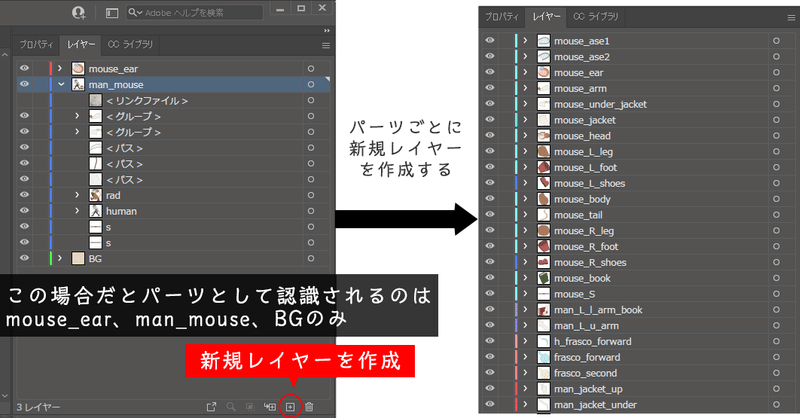Click target circle for frasco_forward layer
Image resolution: width=800 pixels, height=418 pixels.
[x=776, y=357]
